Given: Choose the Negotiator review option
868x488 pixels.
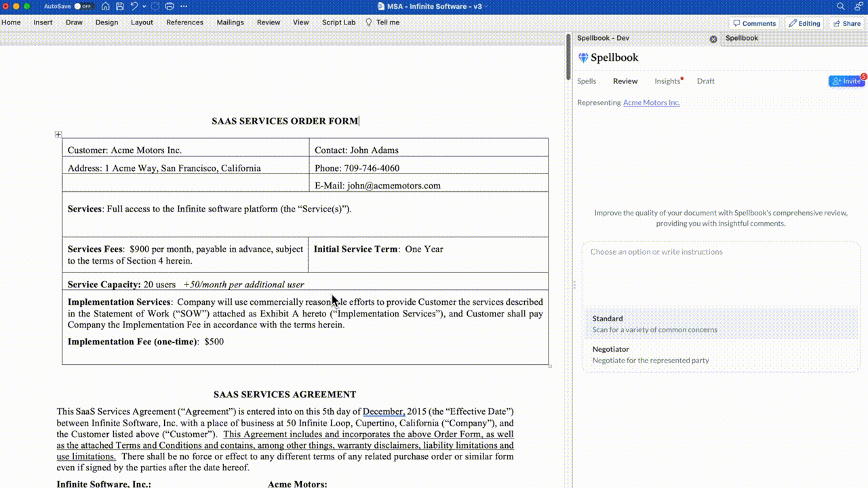Looking at the screenshot, I should click(721, 354).
